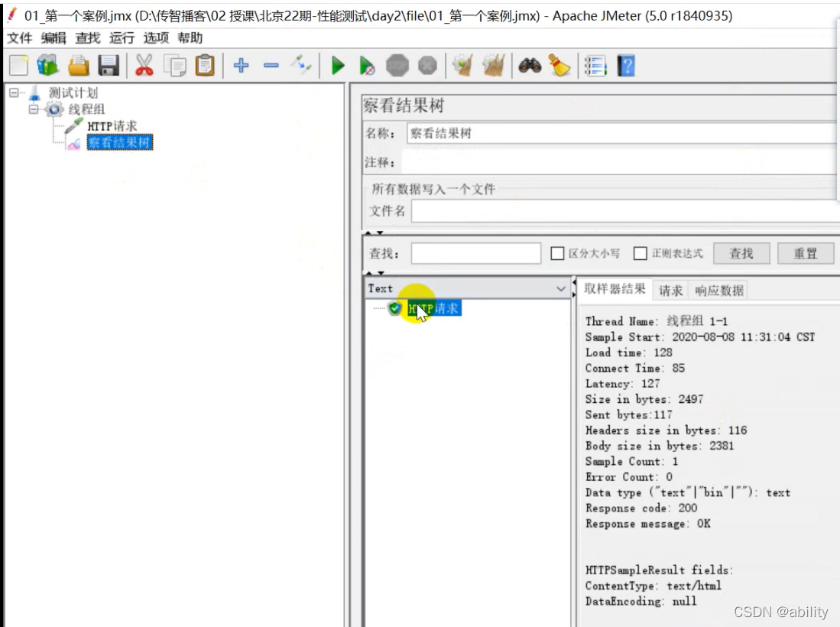
Task: Click the divider arrows above Text dropdown
Action: [x=375, y=273]
